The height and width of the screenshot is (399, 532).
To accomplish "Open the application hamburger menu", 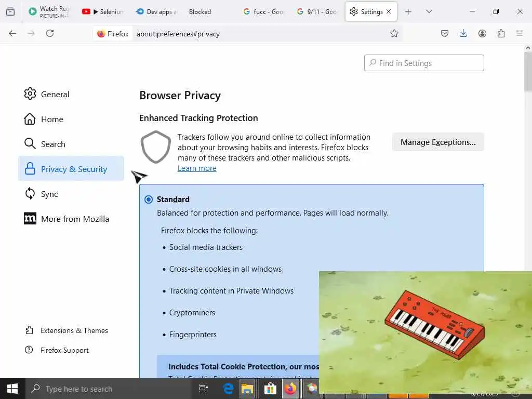I will (x=519, y=33).
